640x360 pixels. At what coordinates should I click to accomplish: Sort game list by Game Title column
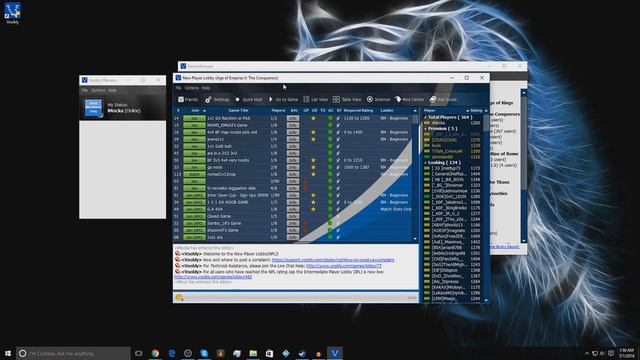[x=238, y=111]
